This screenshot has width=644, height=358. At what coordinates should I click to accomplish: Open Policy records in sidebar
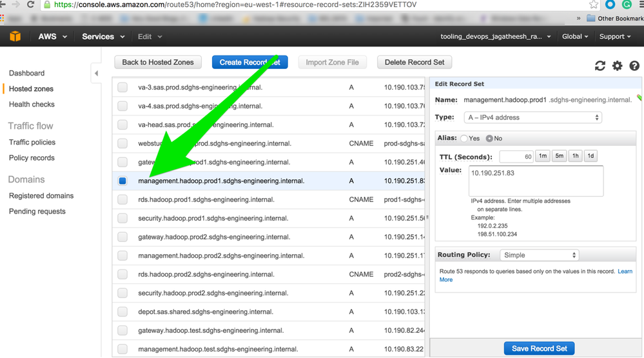pos(32,158)
